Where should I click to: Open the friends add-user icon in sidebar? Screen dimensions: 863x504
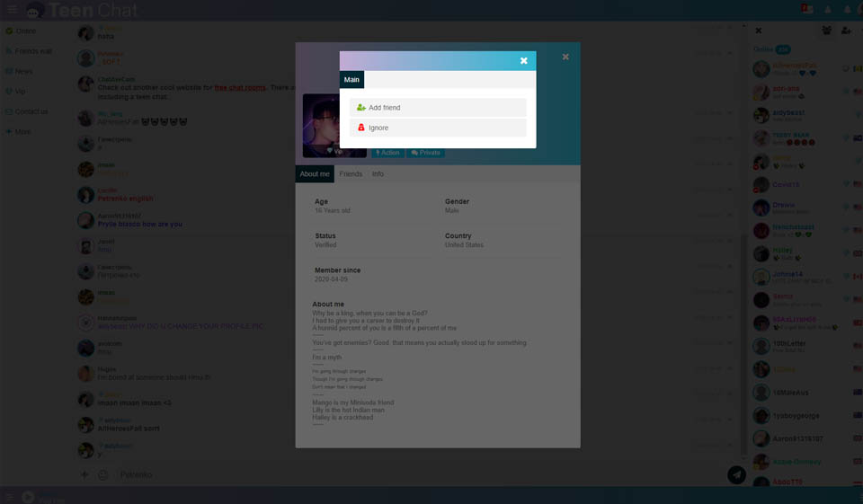click(x=846, y=31)
